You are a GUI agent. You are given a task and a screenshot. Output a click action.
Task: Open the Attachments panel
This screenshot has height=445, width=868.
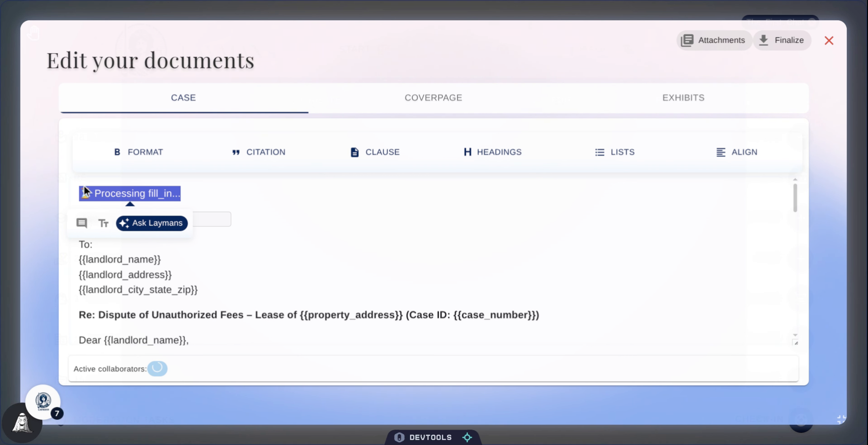click(714, 40)
